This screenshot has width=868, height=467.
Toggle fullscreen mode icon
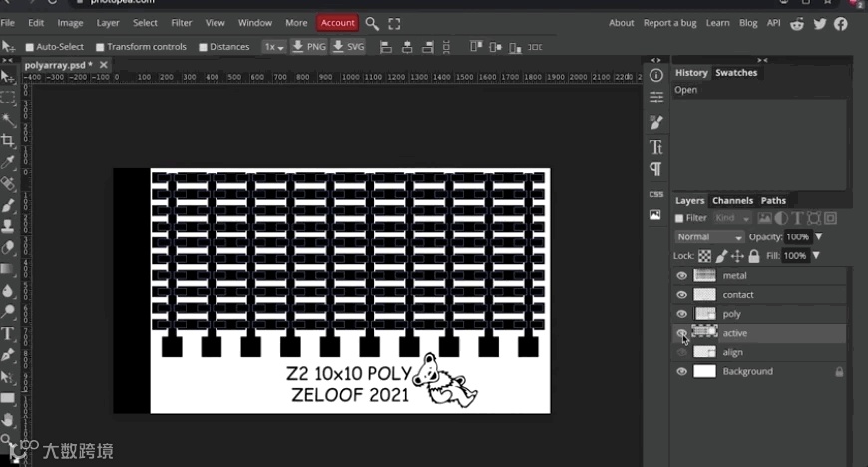(394, 23)
